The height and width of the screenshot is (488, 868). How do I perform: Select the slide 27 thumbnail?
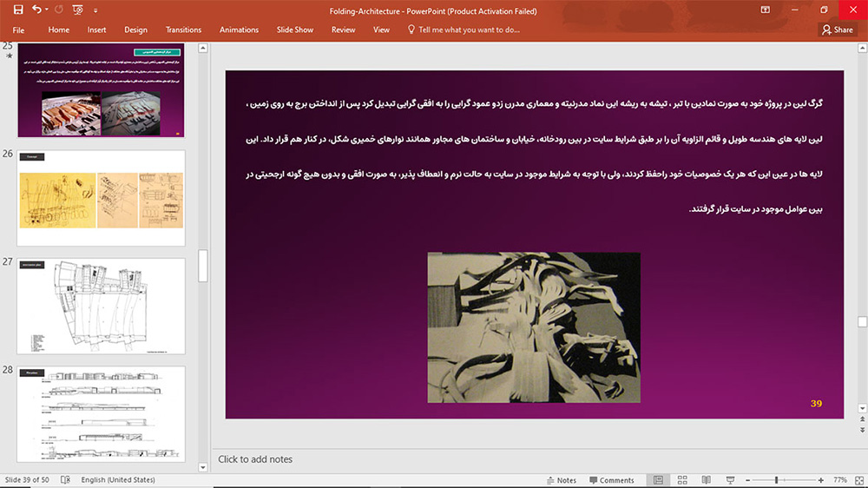tap(101, 306)
